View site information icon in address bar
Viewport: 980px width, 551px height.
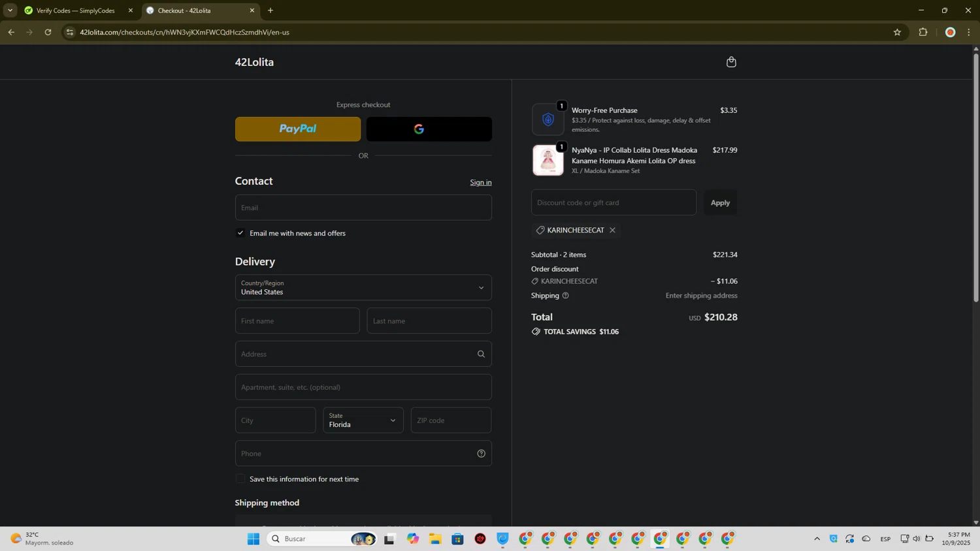[x=70, y=32]
